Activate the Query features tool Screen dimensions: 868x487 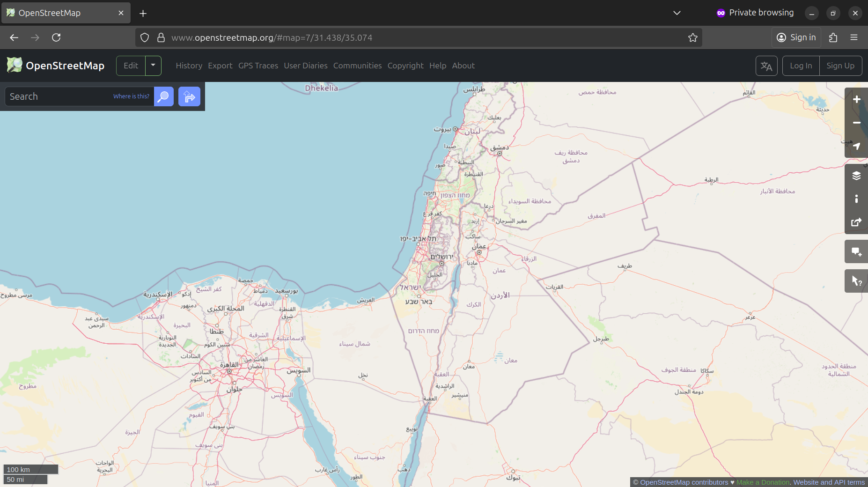pyautogui.click(x=856, y=281)
